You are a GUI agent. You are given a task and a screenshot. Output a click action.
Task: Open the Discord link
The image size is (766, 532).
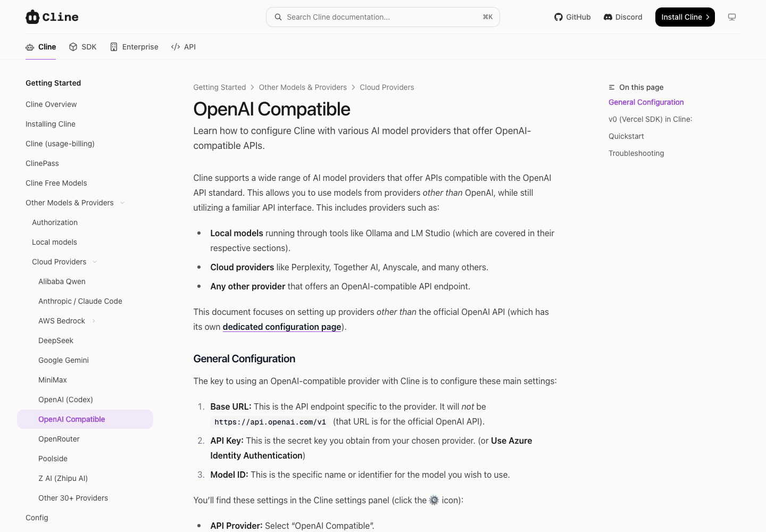pos(623,17)
